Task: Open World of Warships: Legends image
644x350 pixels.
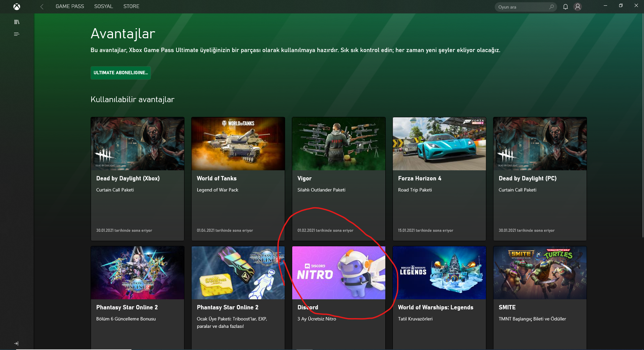Action: click(x=439, y=273)
